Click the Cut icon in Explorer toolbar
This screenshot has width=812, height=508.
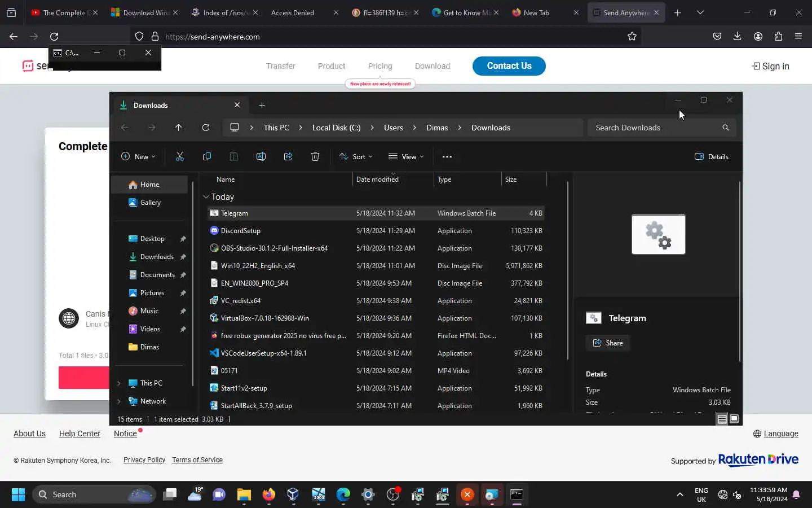tap(180, 156)
